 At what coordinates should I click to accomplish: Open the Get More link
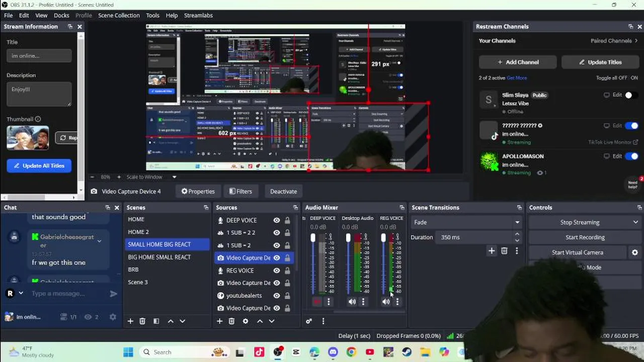pyautogui.click(x=517, y=78)
